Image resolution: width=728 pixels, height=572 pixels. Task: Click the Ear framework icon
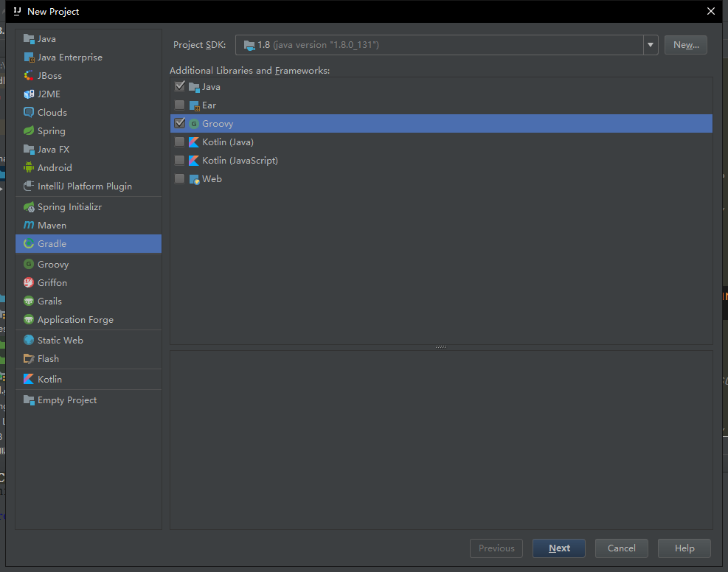click(x=194, y=105)
